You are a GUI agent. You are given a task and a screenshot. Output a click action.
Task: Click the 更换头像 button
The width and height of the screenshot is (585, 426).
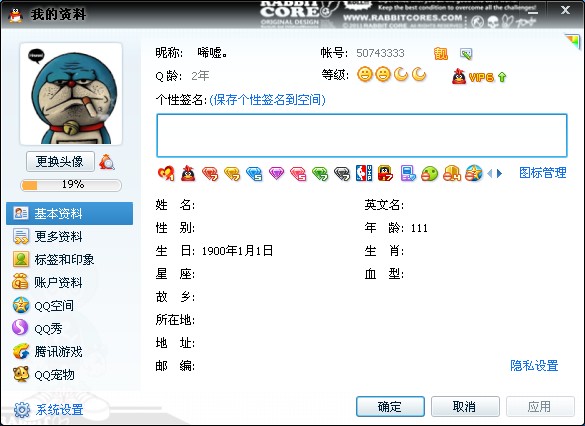[60, 162]
